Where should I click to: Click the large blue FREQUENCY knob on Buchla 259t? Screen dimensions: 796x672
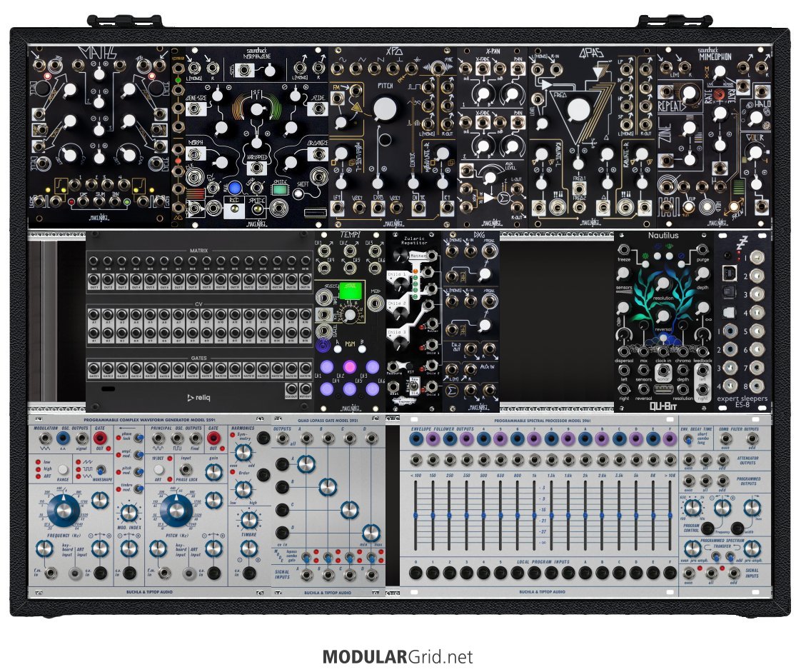(x=66, y=509)
